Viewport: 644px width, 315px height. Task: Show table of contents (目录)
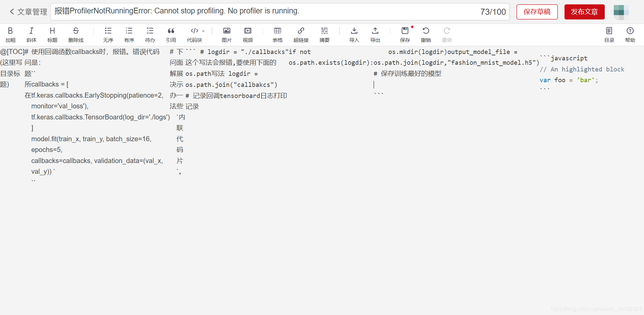(609, 35)
